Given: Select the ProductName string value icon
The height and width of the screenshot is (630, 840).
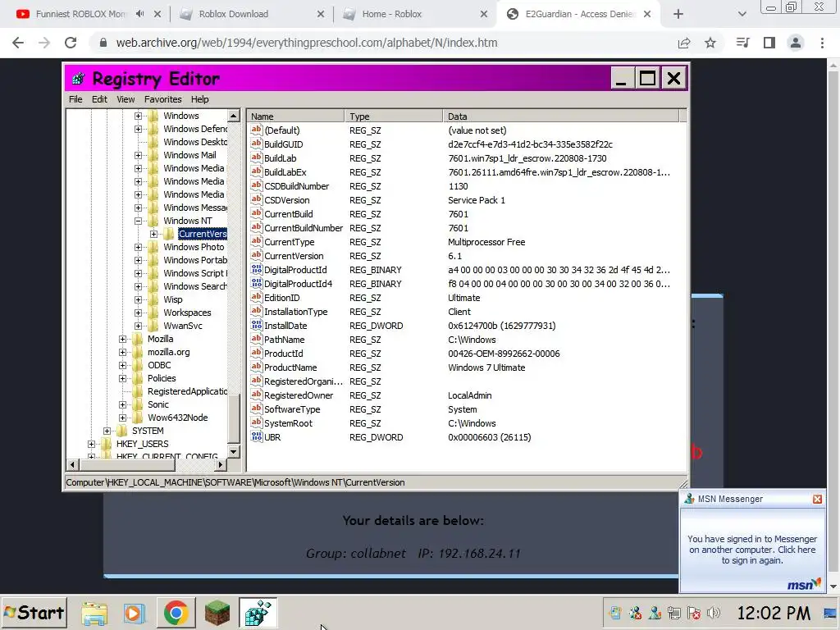Looking at the screenshot, I should pyautogui.click(x=257, y=367).
